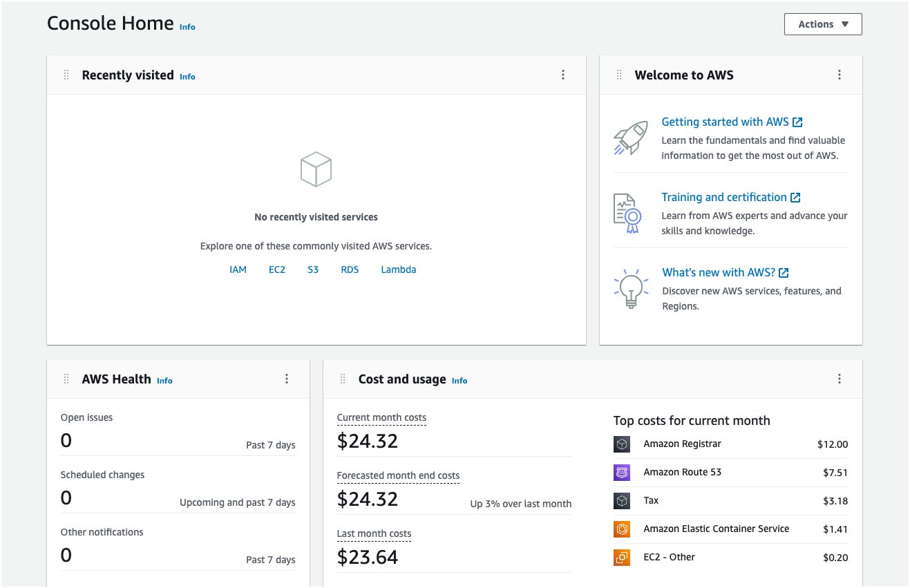The image size is (910, 588).
Task: Click 'No recently visited services' text
Action: [x=316, y=217]
